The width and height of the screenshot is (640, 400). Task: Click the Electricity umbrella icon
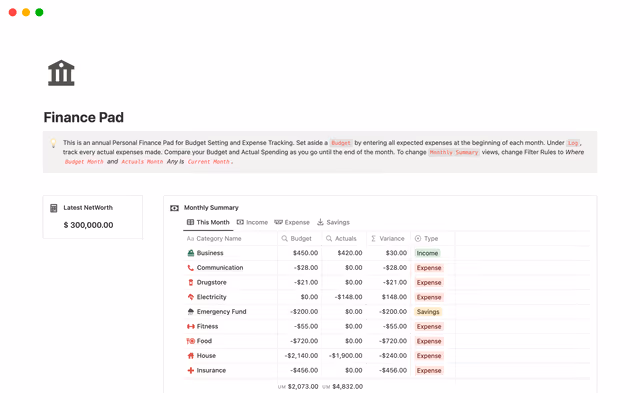tap(191, 297)
